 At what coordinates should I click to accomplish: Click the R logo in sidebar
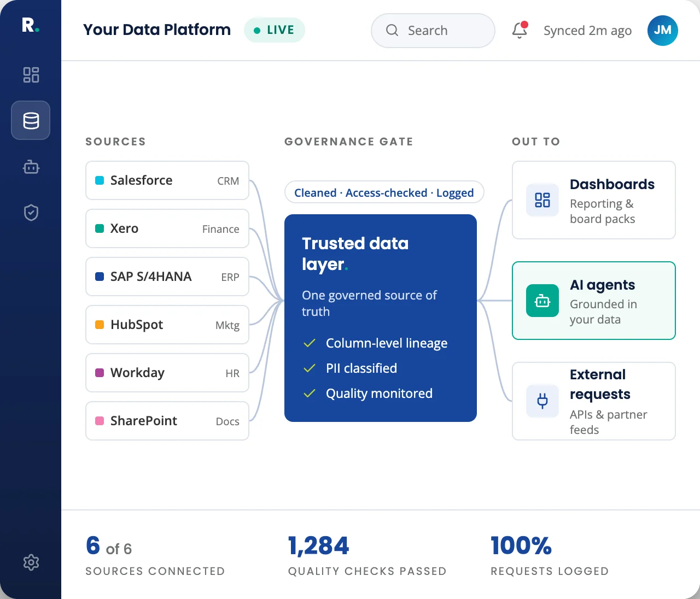pos(30,25)
